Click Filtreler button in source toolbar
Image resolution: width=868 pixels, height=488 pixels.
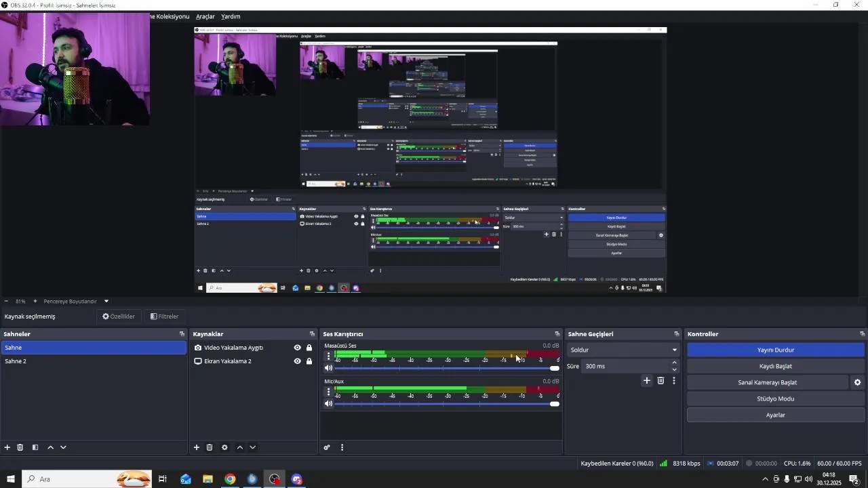164,317
